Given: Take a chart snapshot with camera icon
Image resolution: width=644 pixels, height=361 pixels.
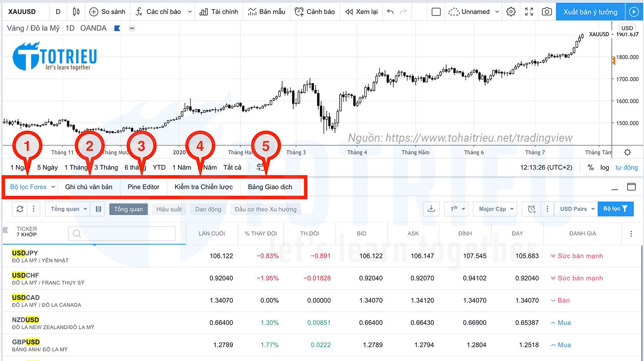Looking at the screenshot, I should click(547, 12).
